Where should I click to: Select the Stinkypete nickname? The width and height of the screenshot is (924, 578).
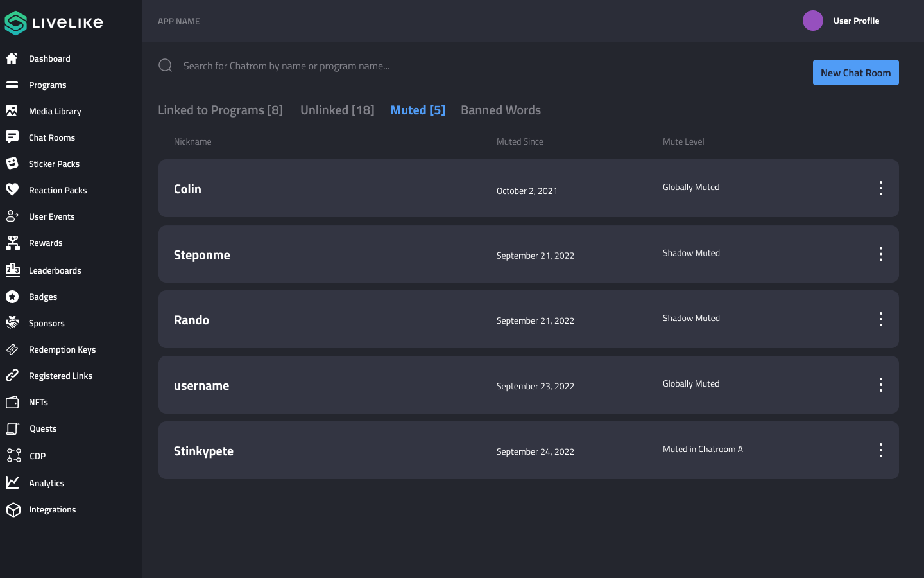point(203,451)
